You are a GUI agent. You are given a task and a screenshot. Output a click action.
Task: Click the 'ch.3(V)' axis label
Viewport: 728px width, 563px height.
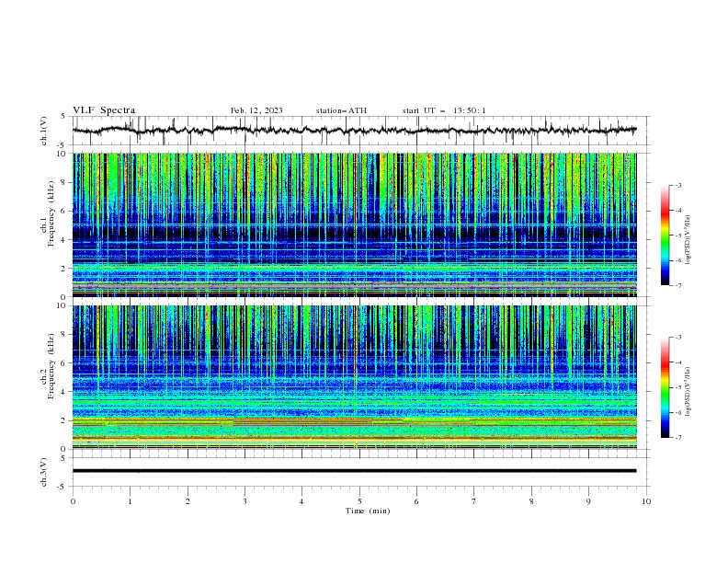click(x=44, y=472)
